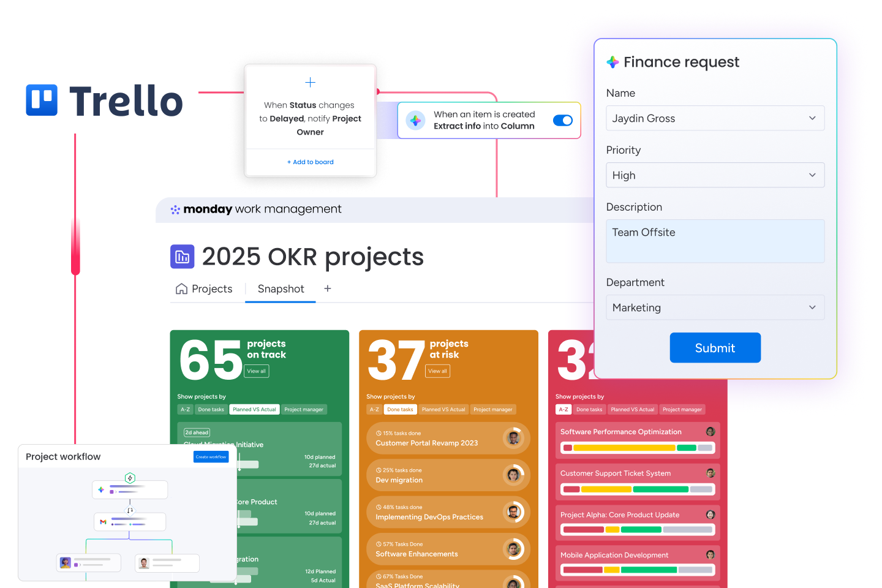Switch to the Snapshot tab

click(281, 289)
